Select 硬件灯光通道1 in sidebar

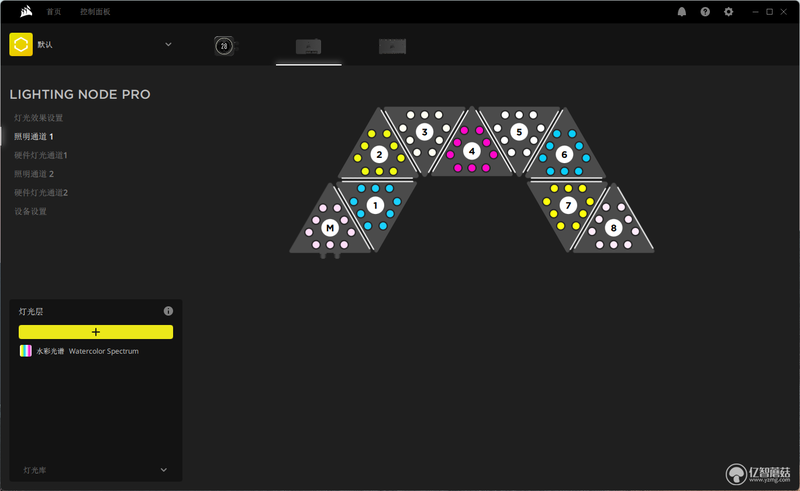click(41, 155)
